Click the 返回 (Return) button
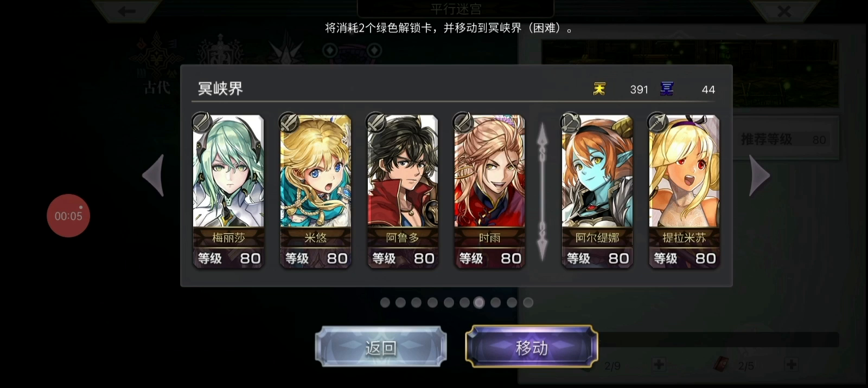 click(381, 347)
